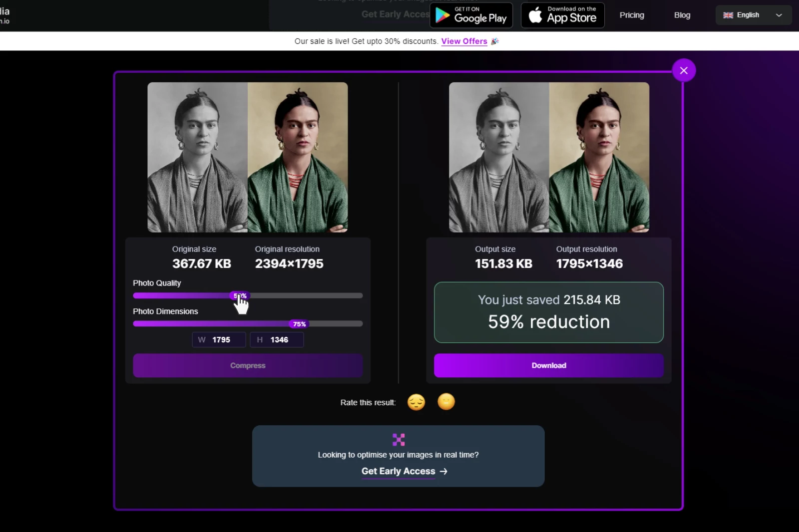
Task: Click the Compress button
Action: [x=247, y=365]
